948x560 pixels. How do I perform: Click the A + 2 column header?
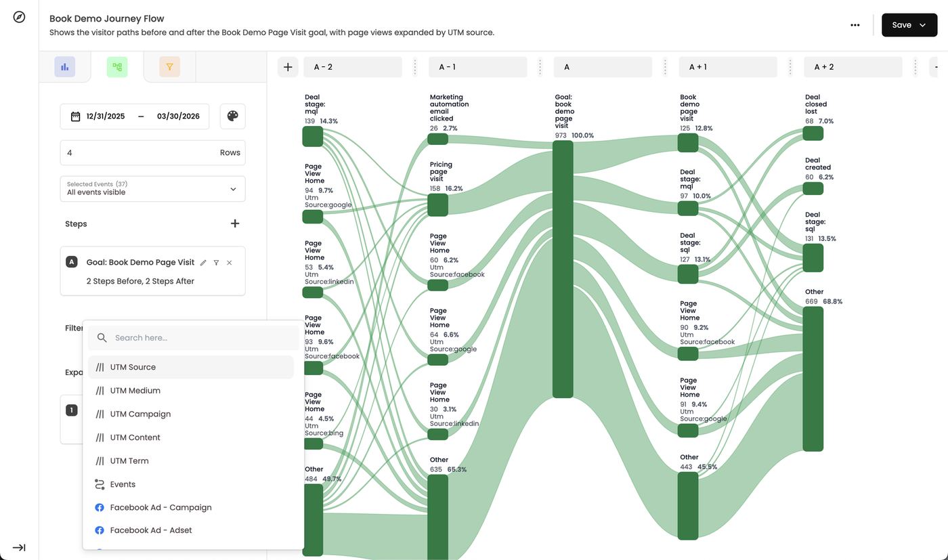[x=853, y=67]
